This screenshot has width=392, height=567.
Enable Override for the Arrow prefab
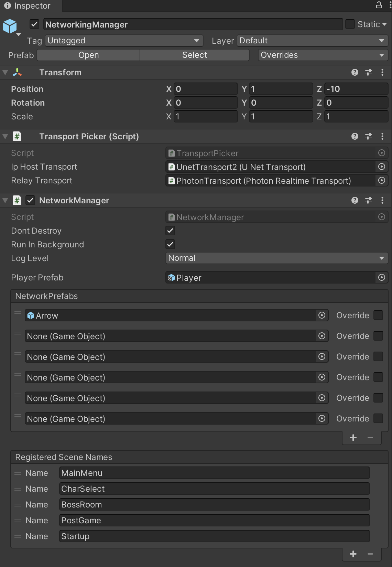click(x=378, y=315)
